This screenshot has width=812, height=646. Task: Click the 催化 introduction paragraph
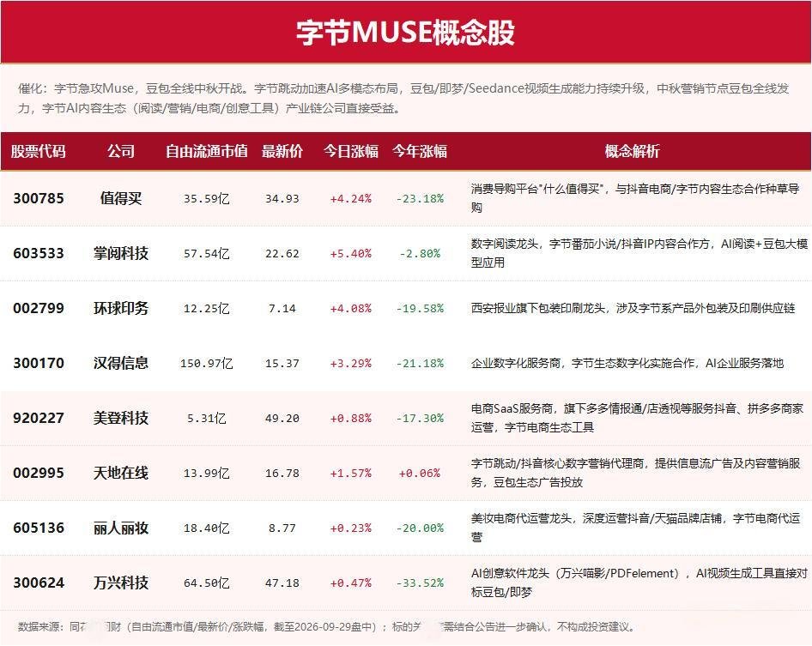point(403,99)
